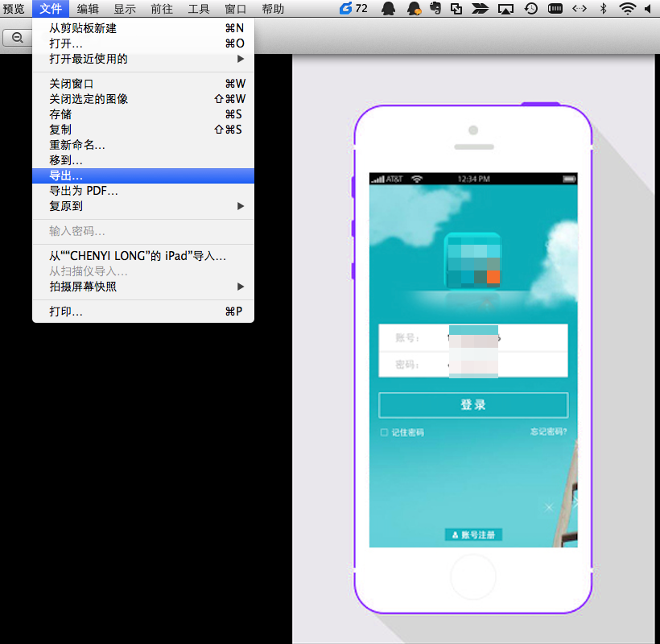Click the phone home button in the image

(473, 576)
